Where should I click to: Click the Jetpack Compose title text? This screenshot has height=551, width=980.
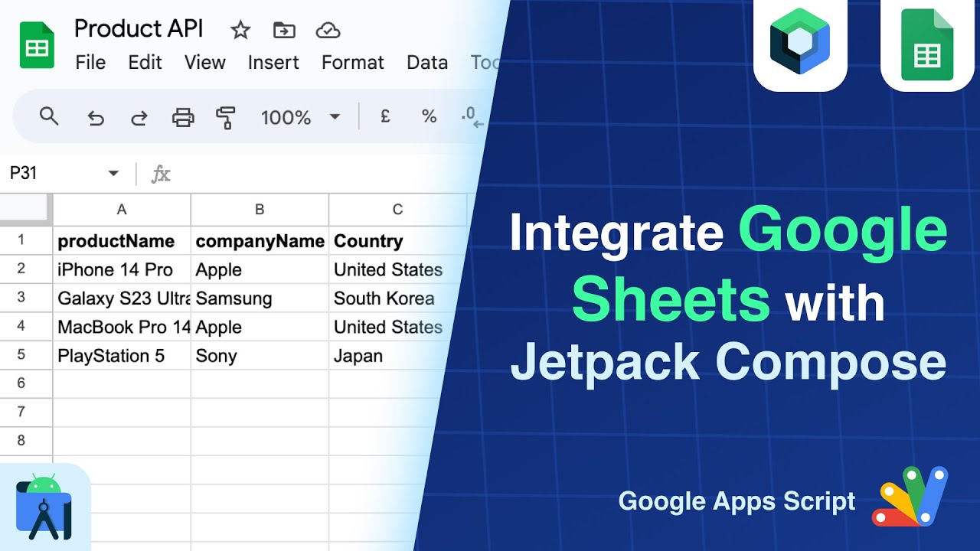pos(729,361)
